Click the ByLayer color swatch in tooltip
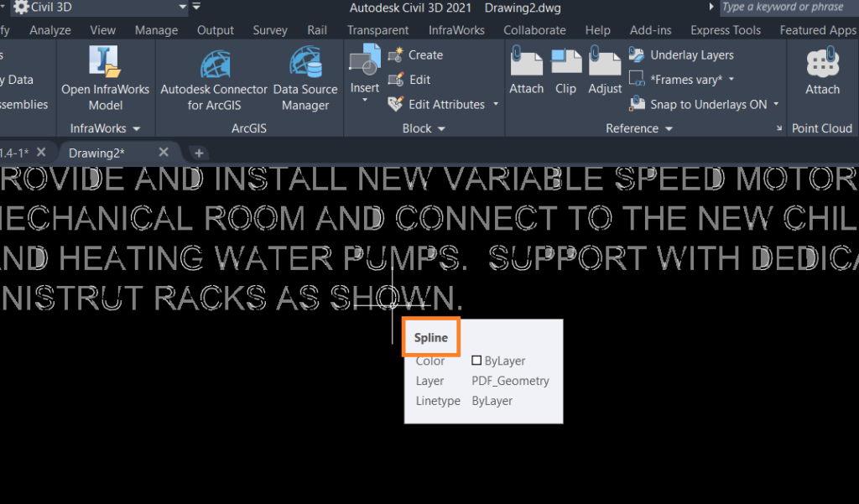859x504 pixels. click(476, 361)
